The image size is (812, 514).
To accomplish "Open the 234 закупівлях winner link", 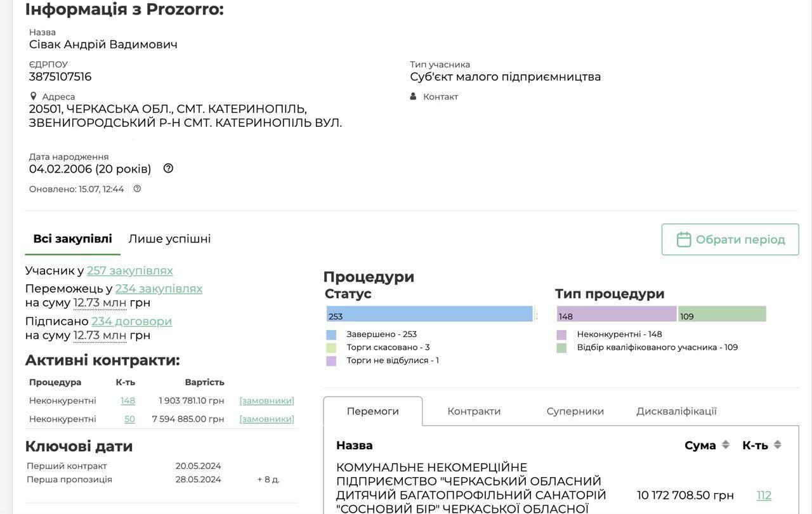I will click(159, 289).
